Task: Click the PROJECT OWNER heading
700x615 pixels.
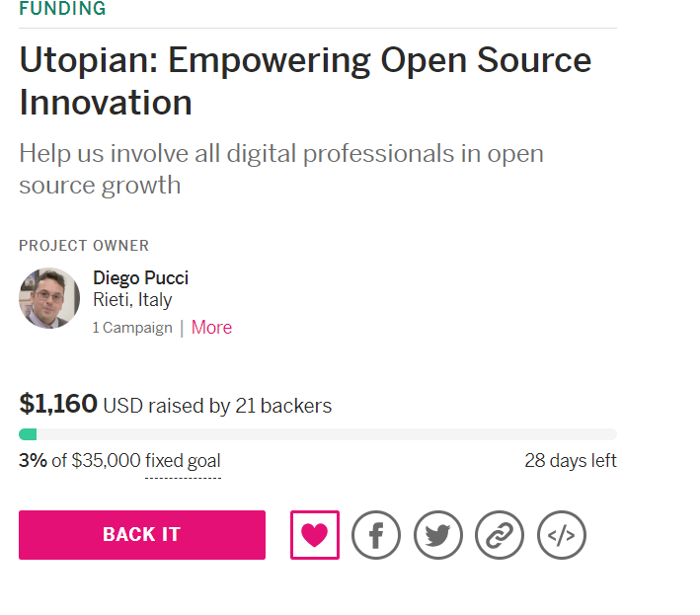Action: point(84,246)
